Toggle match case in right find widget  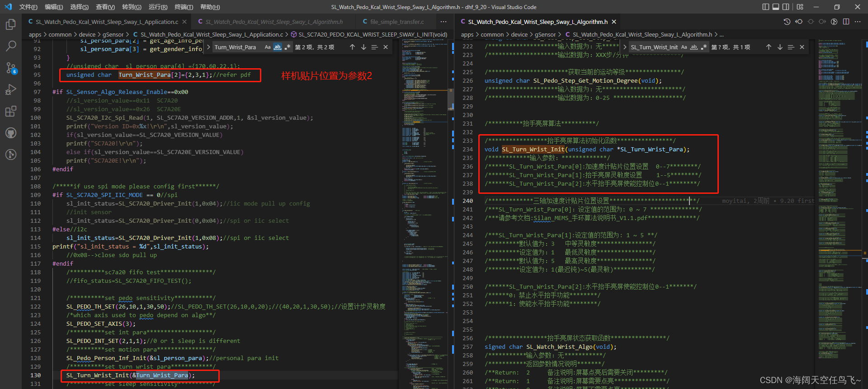[684, 47]
